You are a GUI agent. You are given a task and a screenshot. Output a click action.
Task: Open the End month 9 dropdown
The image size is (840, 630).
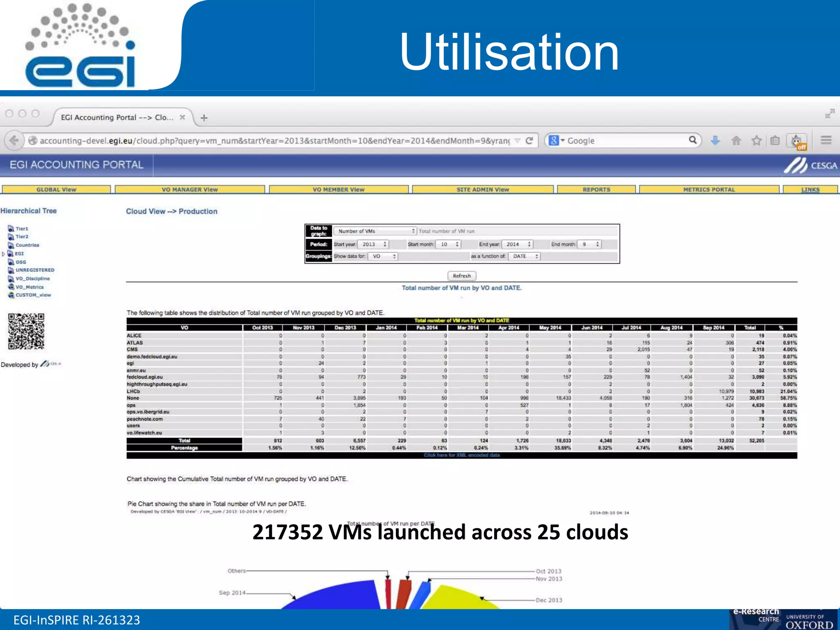(x=589, y=244)
